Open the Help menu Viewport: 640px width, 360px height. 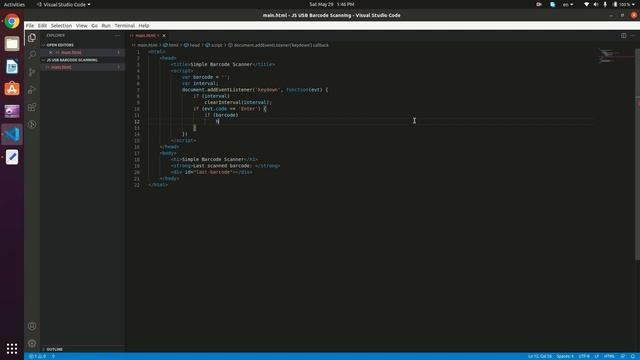pyautogui.click(x=144, y=25)
